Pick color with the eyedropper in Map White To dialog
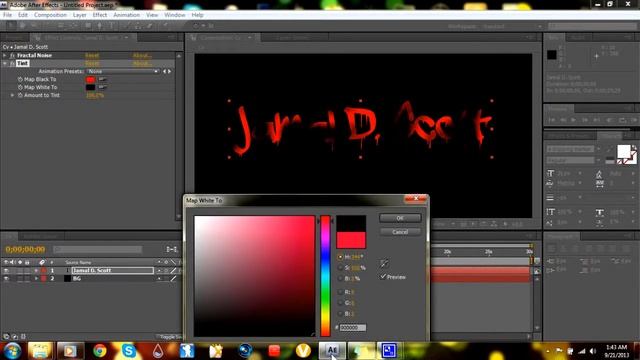Viewport: 640px width, 360px height. coord(384,263)
